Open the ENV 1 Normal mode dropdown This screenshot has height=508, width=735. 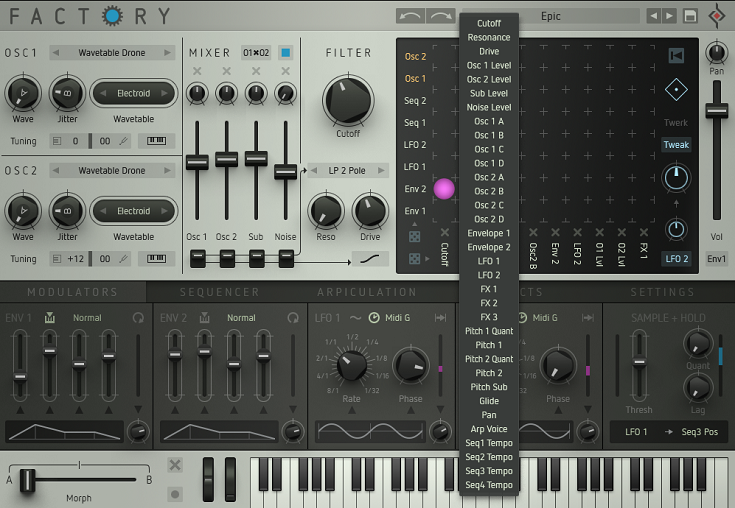pyautogui.click(x=87, y=318)
